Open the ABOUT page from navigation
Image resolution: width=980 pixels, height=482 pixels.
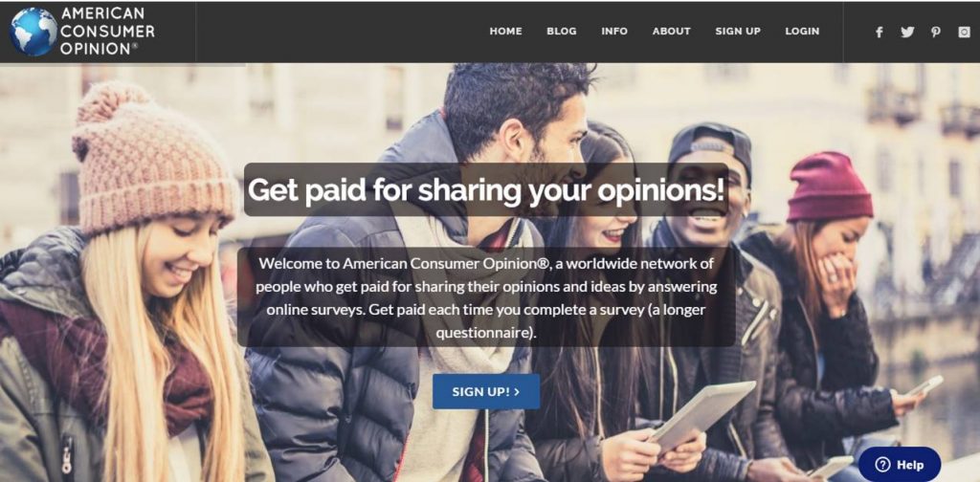tap(671, 32)
